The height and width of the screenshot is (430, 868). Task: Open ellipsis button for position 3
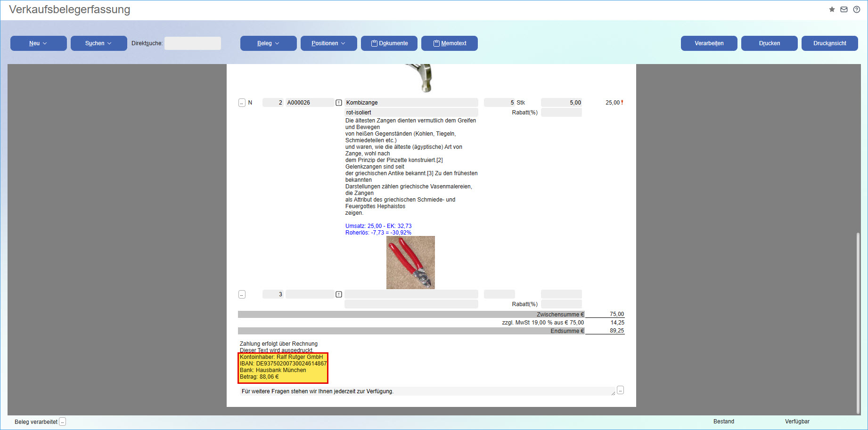[242, 294]
